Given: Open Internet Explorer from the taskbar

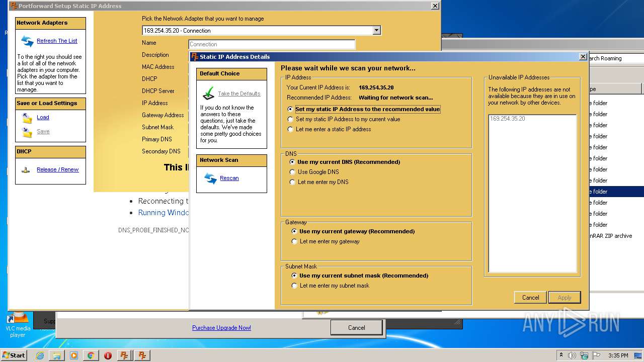Looking at the screenshot, I should [x=40, y=355].
